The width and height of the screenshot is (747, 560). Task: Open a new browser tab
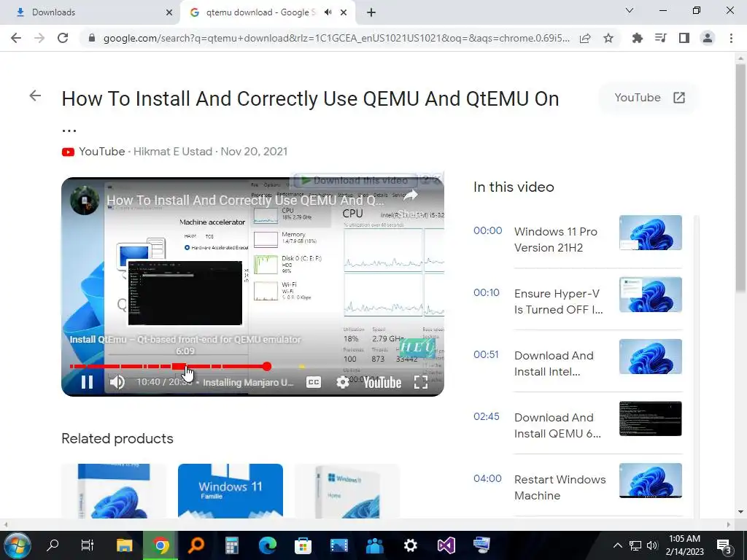371,12
